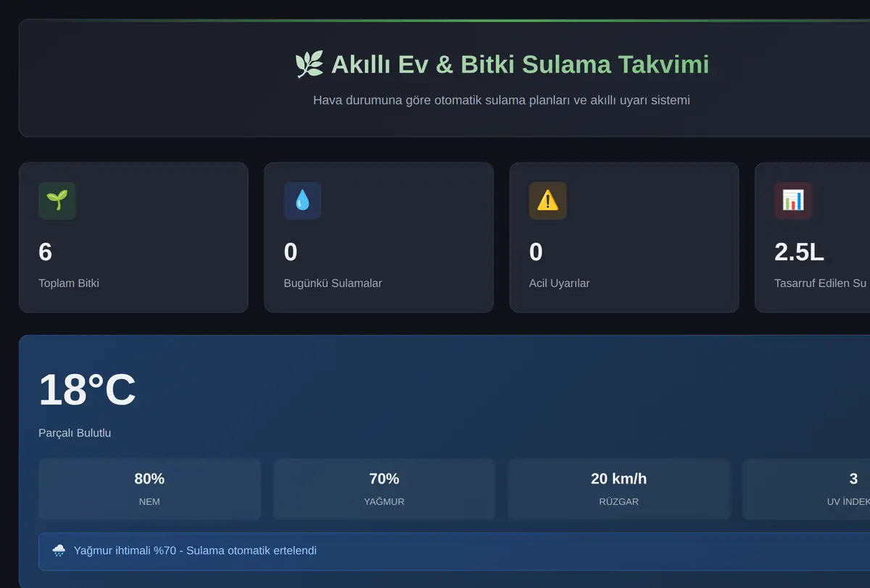
Task: Click the 18°C temperature reading
Action: click(x=87, y=390)
